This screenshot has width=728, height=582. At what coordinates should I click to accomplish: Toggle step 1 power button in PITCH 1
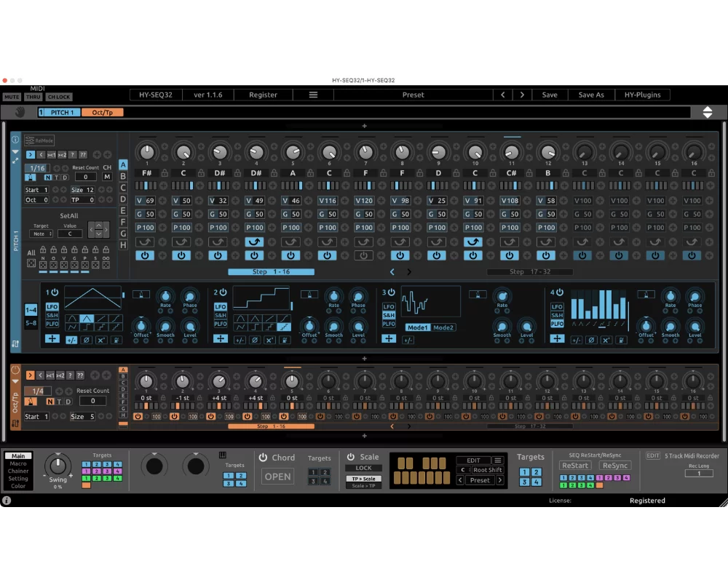tap(145, 255)
